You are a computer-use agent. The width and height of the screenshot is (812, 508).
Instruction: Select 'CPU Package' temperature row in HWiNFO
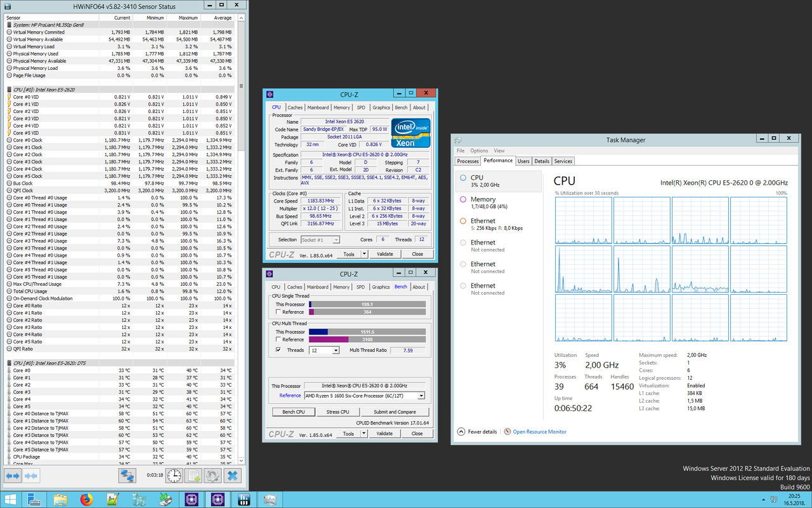point(119,457)
